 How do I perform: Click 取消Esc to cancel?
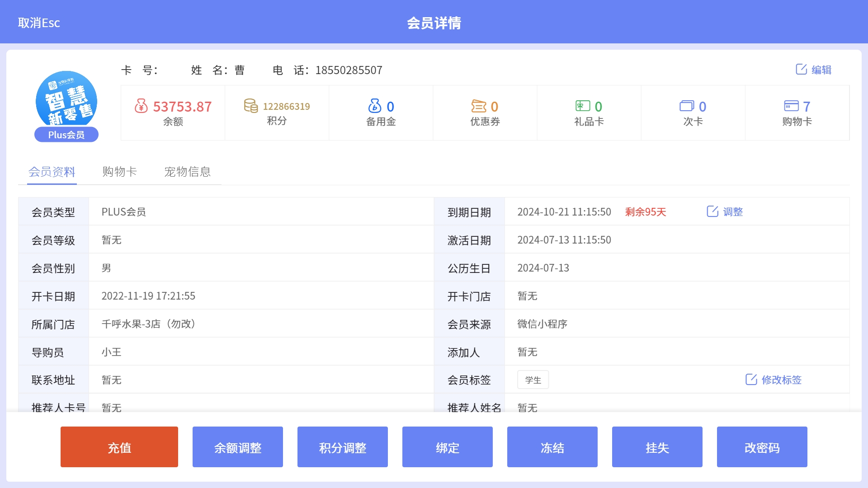click(x=39, y=23)
